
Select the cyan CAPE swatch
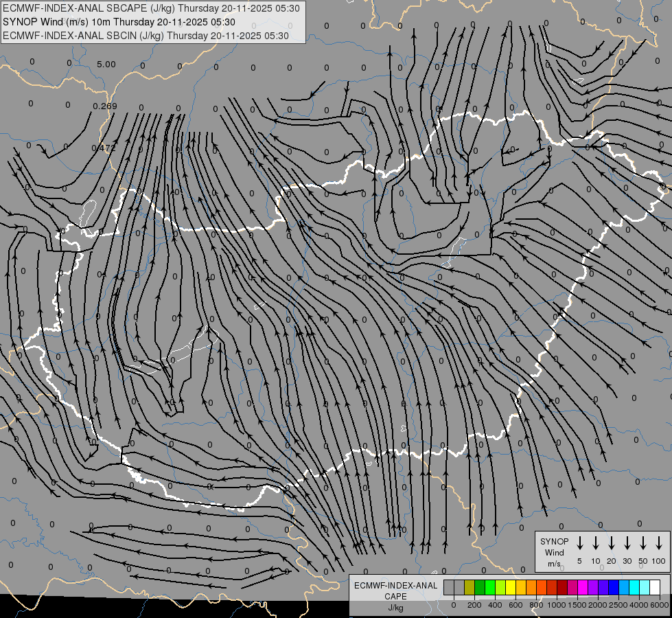(634, 587)
